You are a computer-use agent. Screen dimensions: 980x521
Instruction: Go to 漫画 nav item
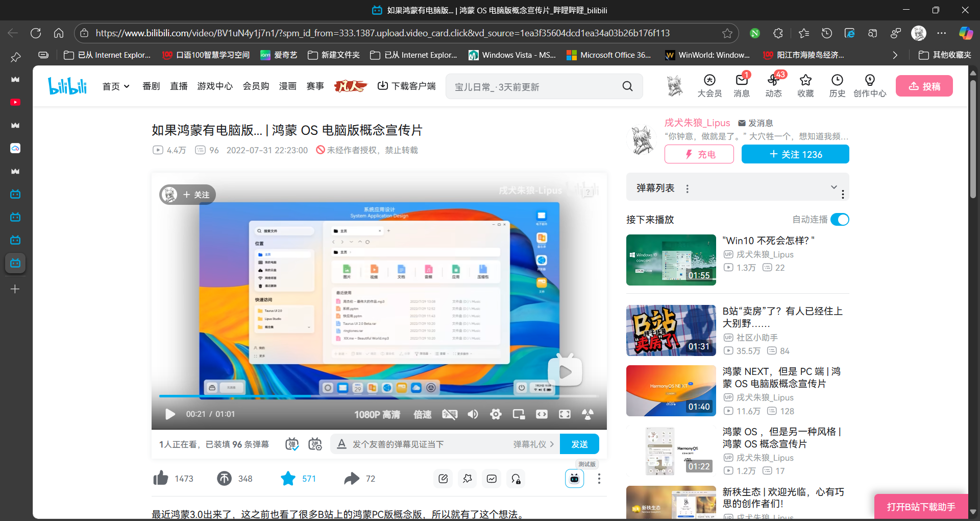pos(287,86)
